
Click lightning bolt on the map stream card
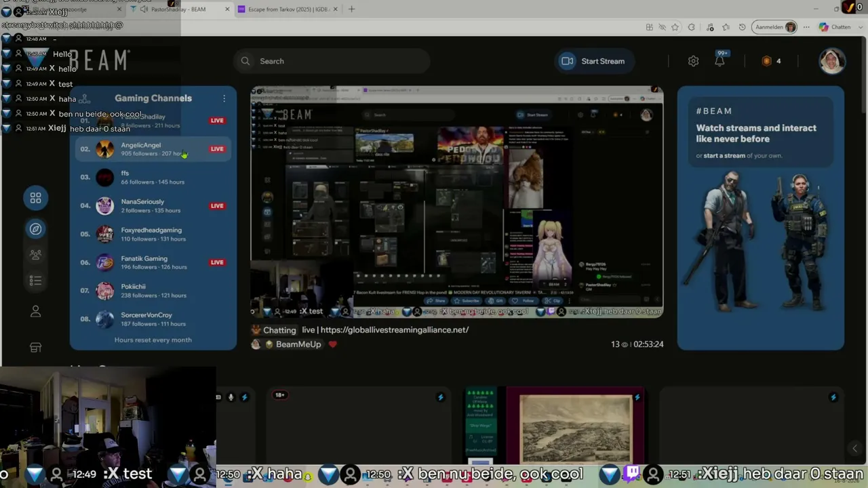637,397
